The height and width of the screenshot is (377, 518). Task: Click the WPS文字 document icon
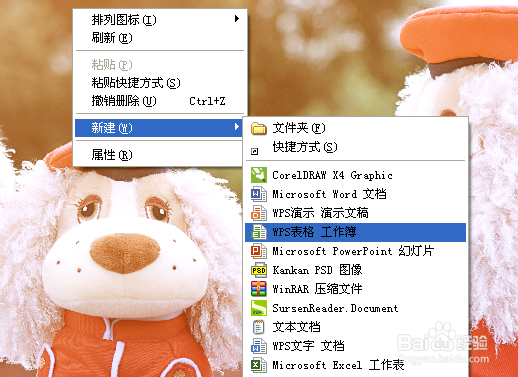click(x=259, y=346)
